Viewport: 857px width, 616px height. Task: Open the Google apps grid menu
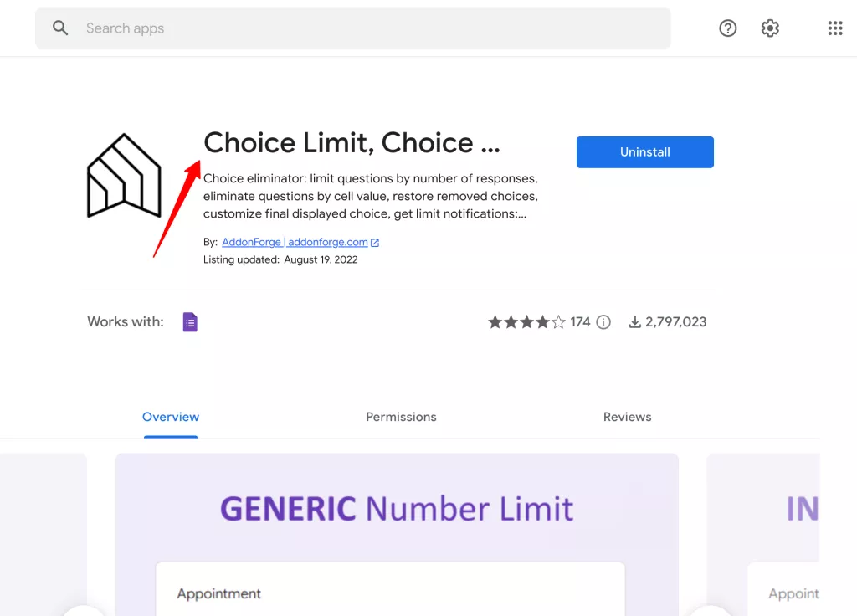pos(834,28)
